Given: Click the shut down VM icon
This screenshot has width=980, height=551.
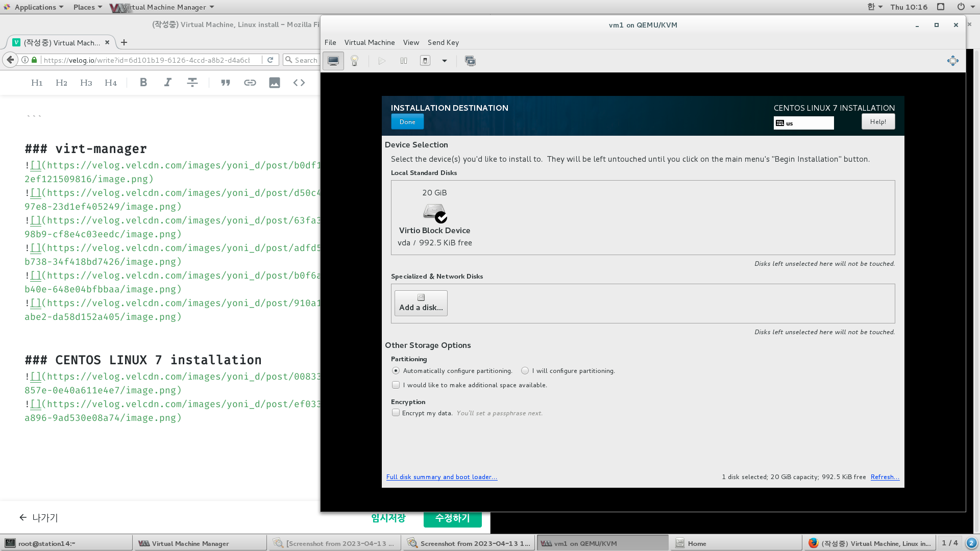Looking at the screenshot, I should coord(425,61).
